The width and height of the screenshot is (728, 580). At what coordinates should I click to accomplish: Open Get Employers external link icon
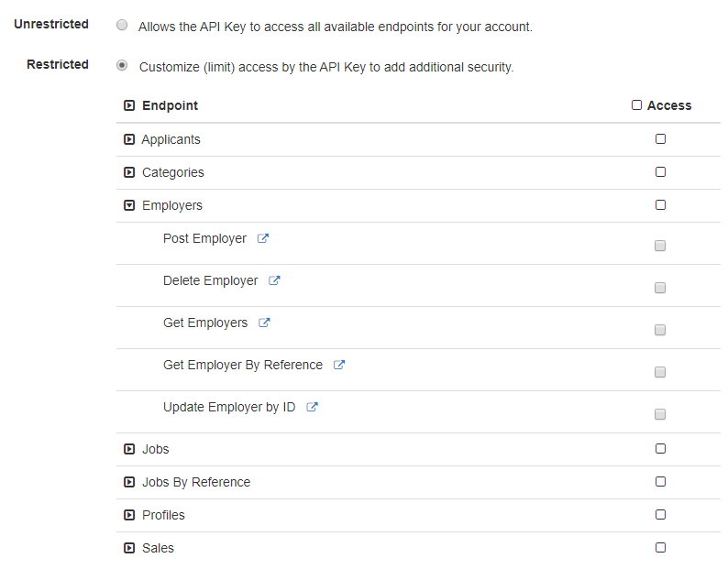(x=264, y=323)
